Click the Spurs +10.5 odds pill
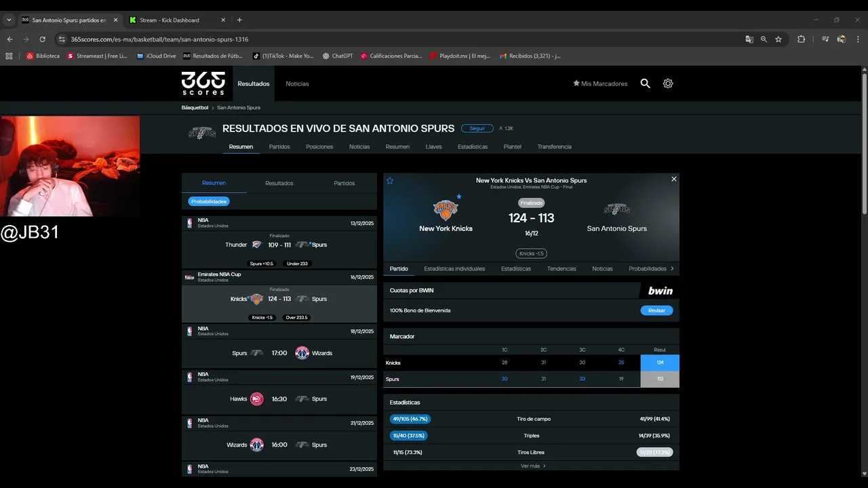Image resolution: width=868 pixels, height=488 pixels. pyautogui.click(x=262, y=264)
